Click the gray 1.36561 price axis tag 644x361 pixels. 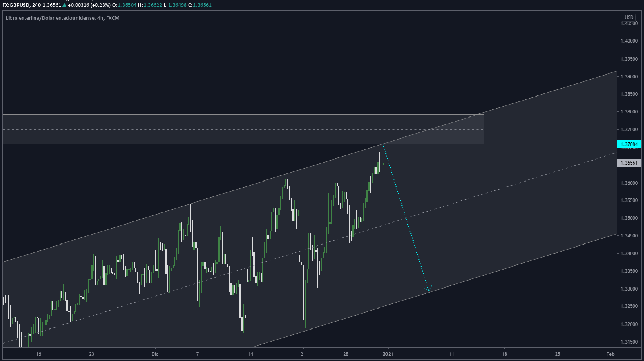[629, 163]
